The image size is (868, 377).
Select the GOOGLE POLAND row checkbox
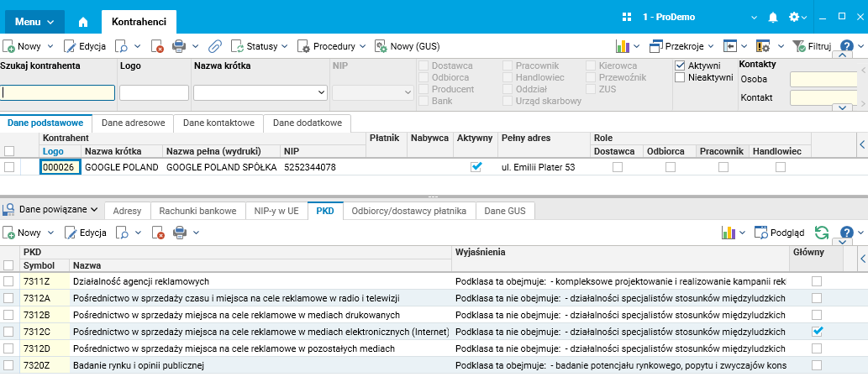click(x=9, y=167)
